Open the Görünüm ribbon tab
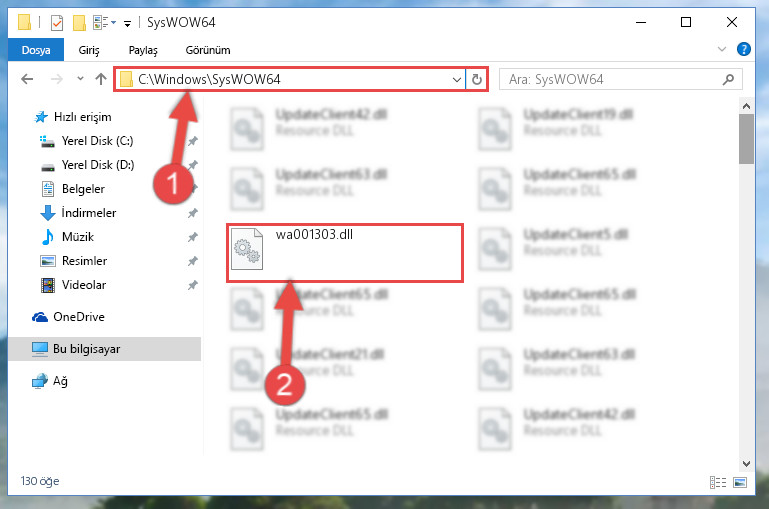 pos(208,50)
